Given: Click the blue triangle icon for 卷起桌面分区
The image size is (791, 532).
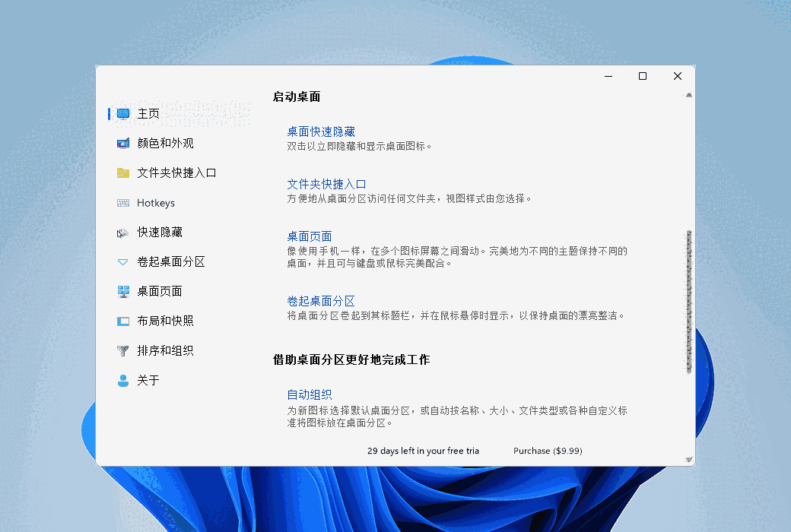Looking at the screenshot, I should click(122, 262).
